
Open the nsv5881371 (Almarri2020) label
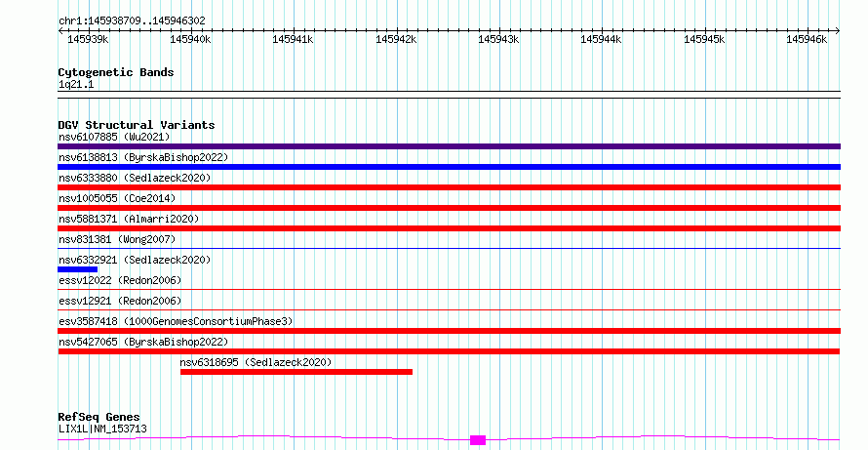129,219
